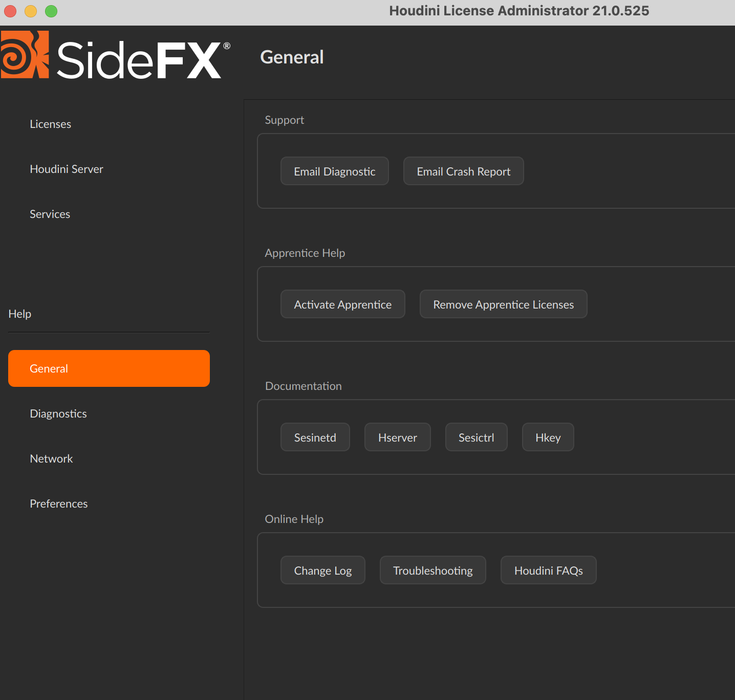
Task: Select General in the sidebar
Action: tap(109, 368)
